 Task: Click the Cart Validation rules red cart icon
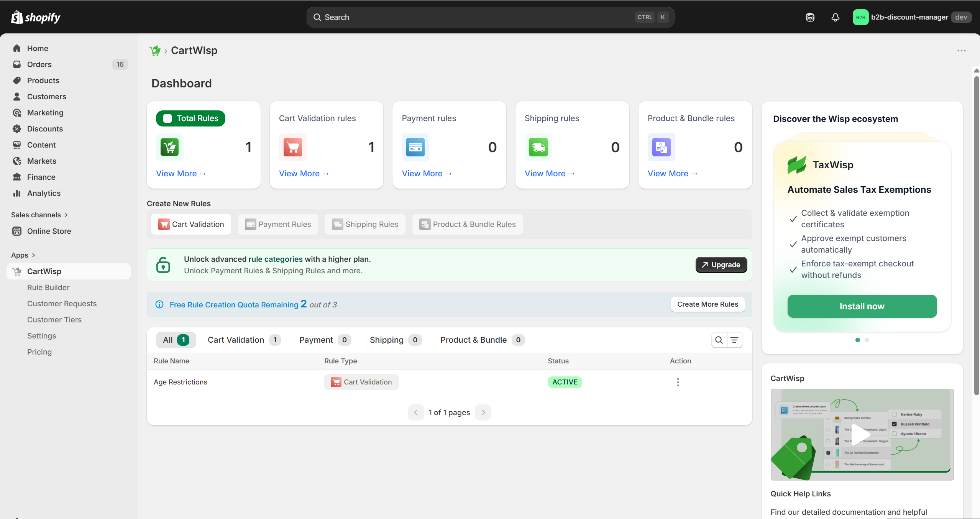(x=293, y=147)
